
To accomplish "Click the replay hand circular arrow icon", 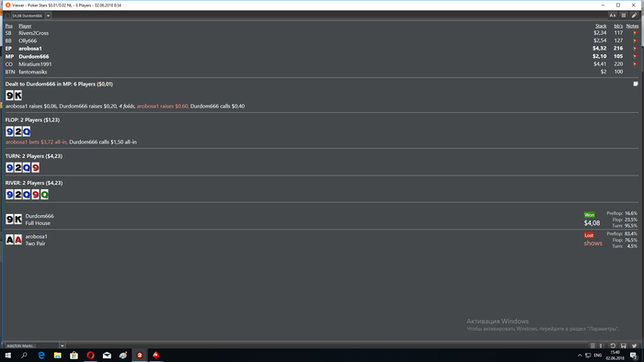I will click(x=613, y=345).
